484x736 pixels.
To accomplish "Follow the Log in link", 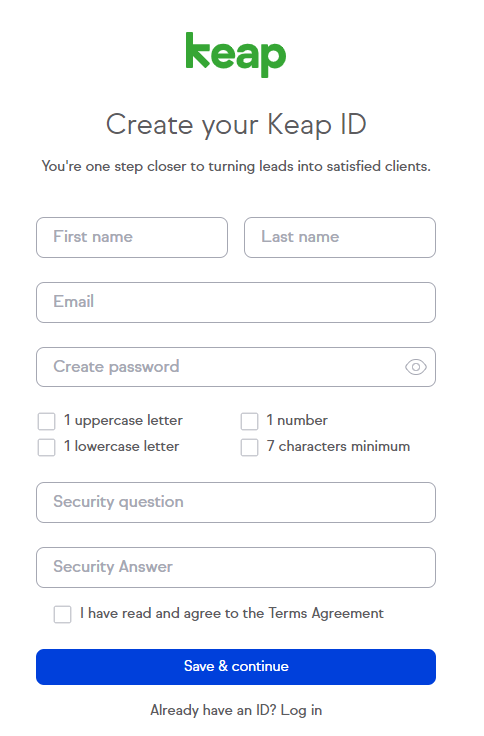I will pyautogui.click(x=301, y=710).
